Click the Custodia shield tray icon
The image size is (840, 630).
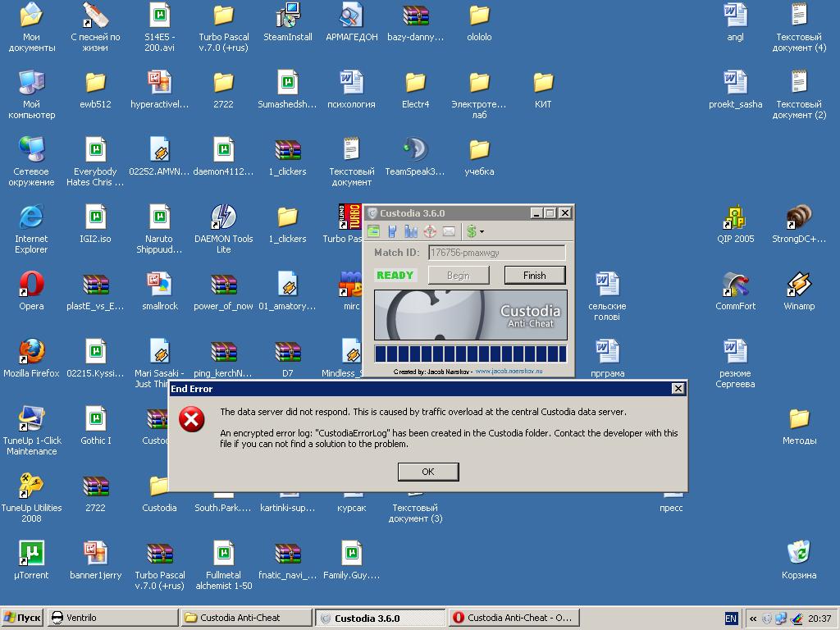click(x=767, y=619)
